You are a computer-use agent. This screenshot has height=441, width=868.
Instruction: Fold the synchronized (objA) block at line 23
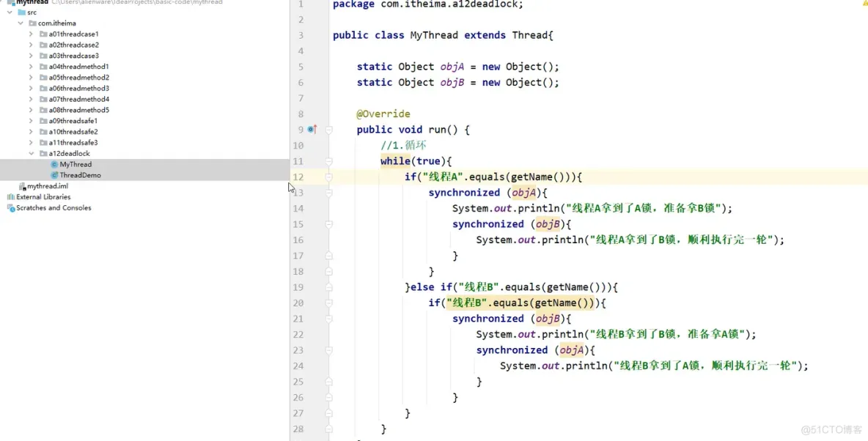pyautogui.click(x=329, y=350)
